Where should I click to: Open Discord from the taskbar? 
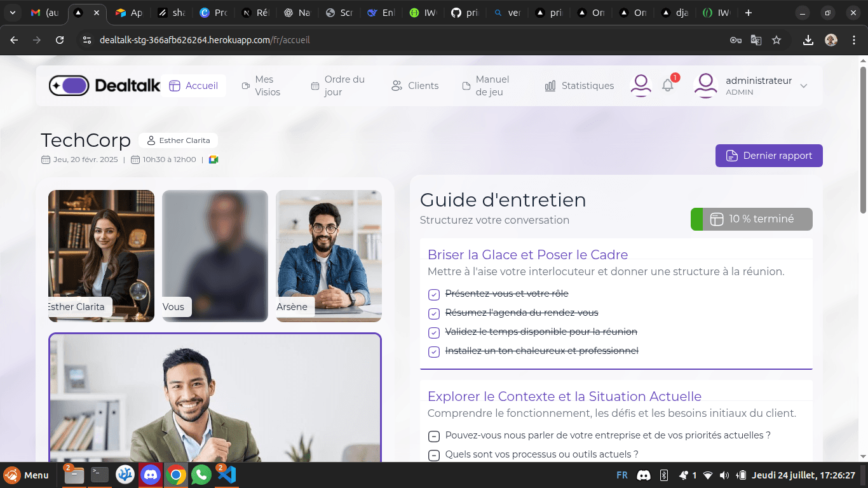(x=151, y=475)
